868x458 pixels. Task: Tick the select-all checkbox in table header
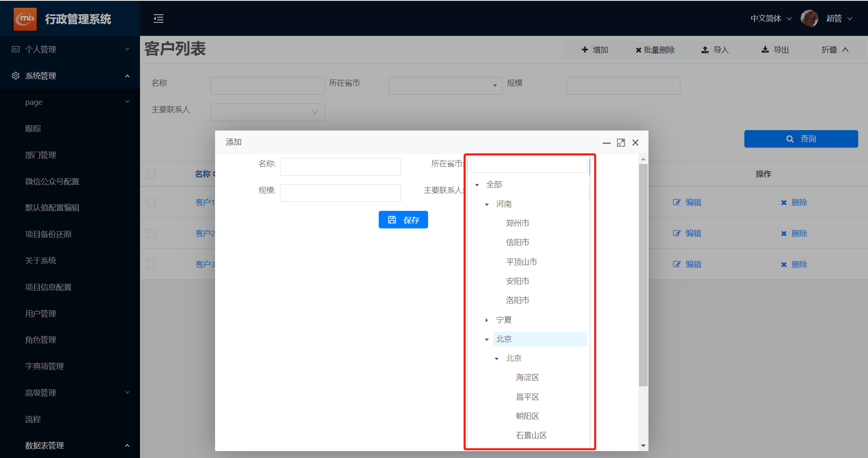151,174
